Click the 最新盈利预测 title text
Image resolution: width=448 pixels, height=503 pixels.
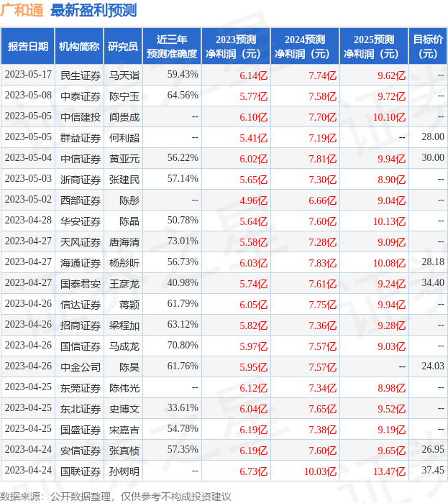[x=94, y=11]
